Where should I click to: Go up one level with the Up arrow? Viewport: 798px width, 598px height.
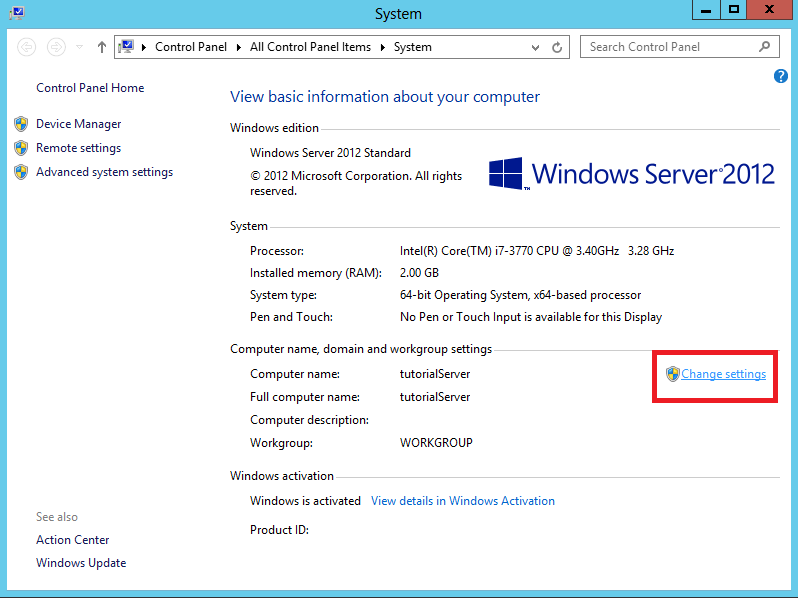[102, 47]
